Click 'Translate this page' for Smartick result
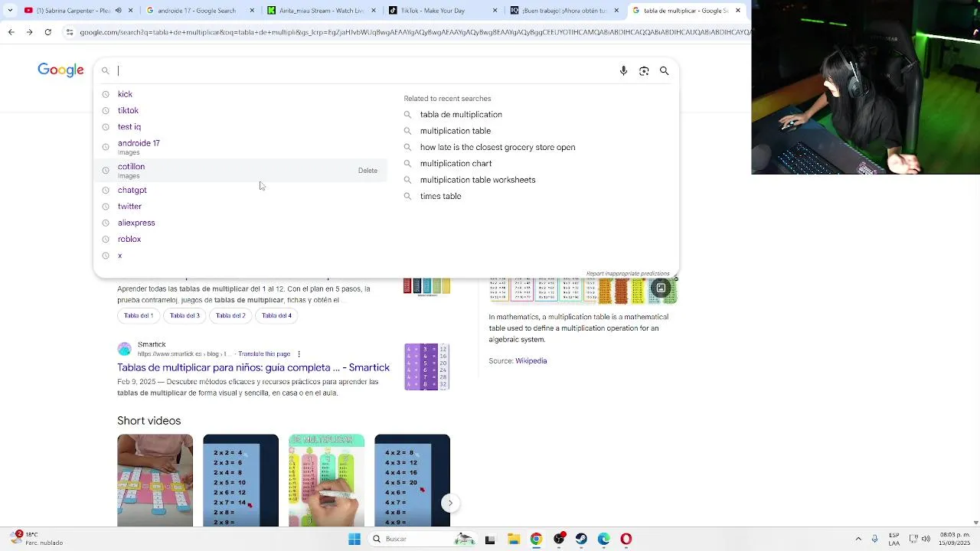 pos(264,354)
